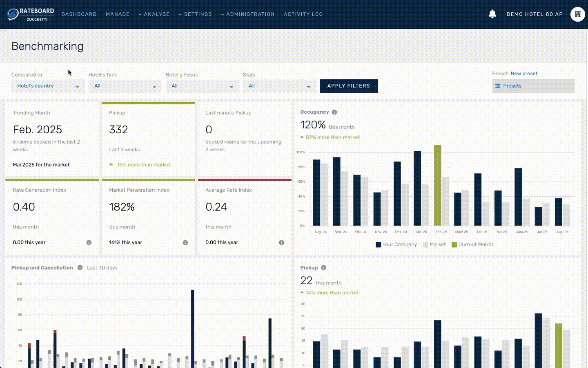Expand the Hotel's Focus dropdown

202,86
